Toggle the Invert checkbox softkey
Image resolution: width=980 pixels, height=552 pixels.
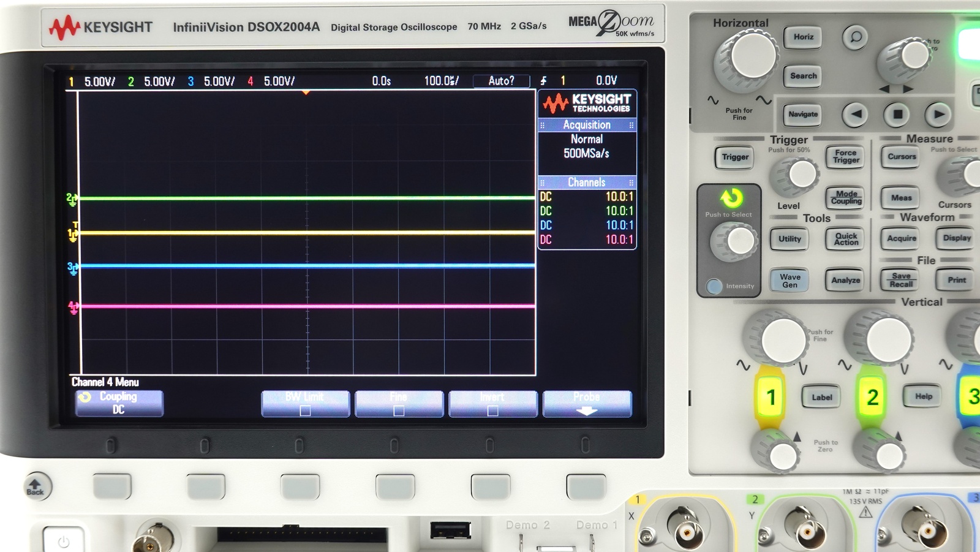click(x=493, y=404)
